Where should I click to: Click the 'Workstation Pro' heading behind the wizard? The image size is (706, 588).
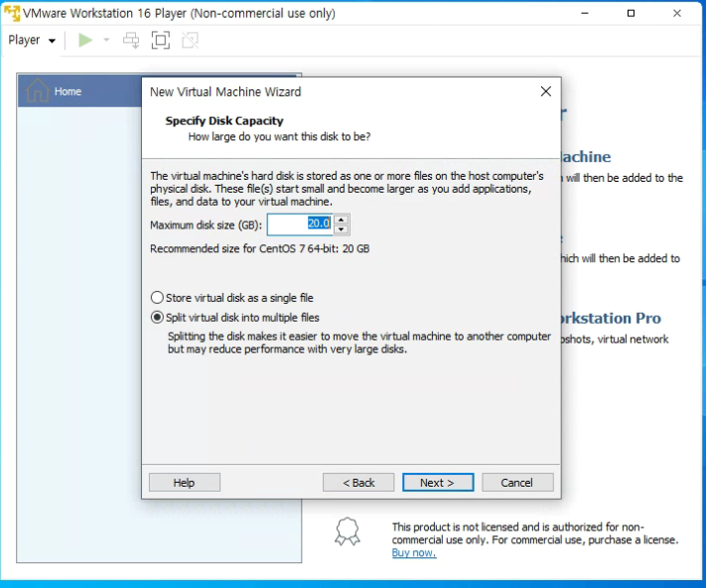[x=611, y=318]
